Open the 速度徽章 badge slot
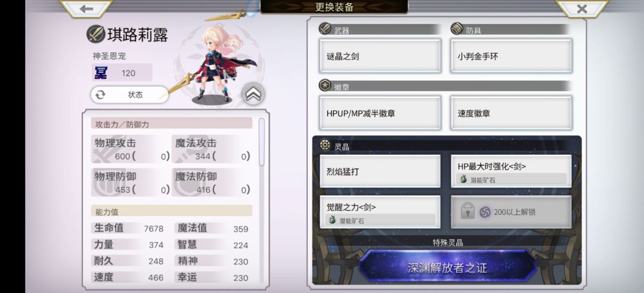The height and width of the screenshot is (293, 644). (511, 113)
